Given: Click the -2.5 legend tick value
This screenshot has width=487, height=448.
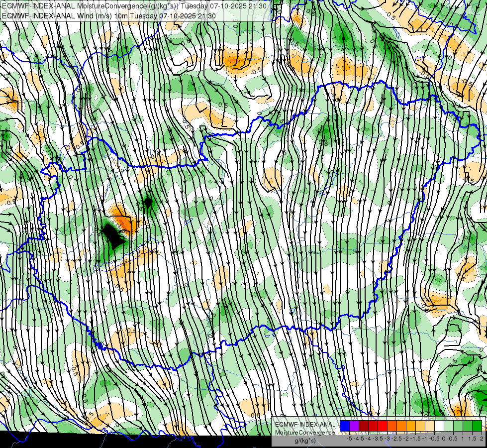Looking at the screenshot, I should click(x=396, y=439).
